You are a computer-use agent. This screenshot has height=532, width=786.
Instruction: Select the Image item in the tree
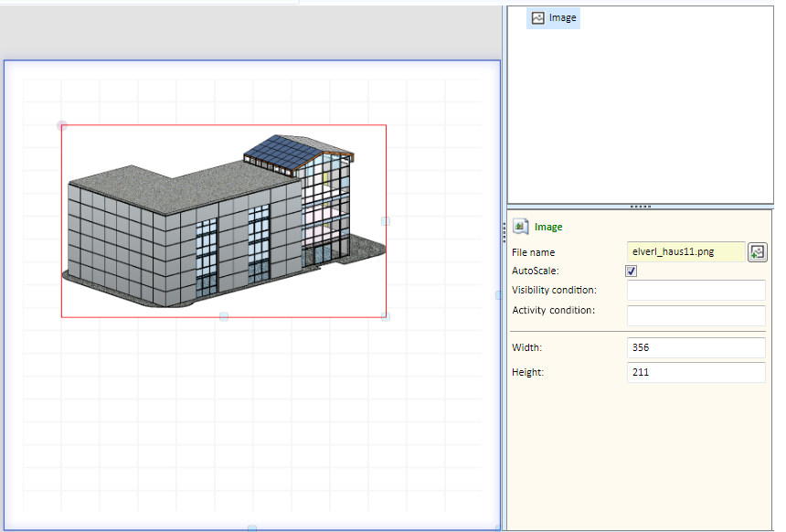(553, 18)
